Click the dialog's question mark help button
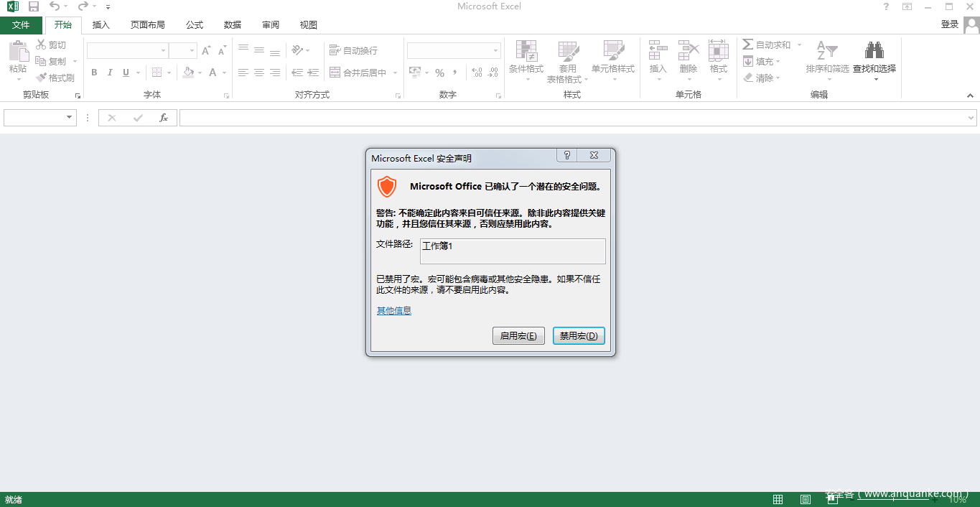 coord(566,155)
